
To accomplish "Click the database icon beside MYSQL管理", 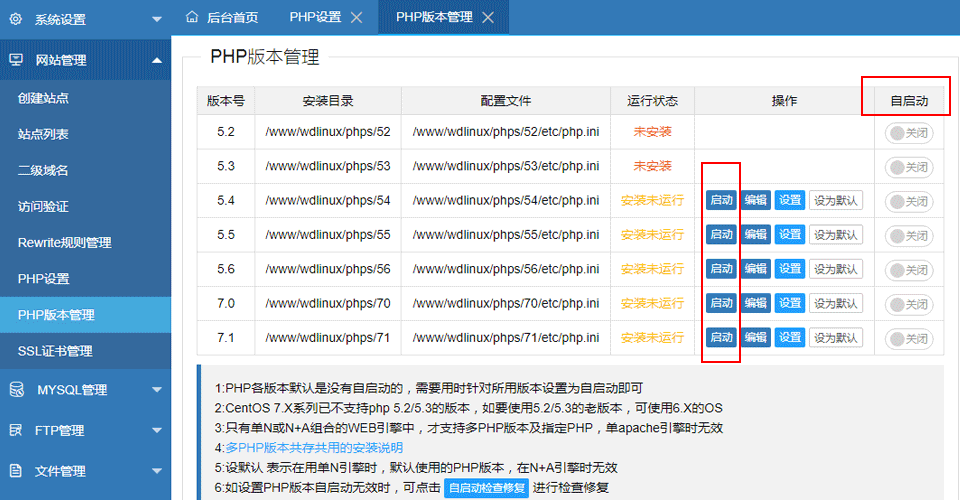I will [x=16, y=390].
